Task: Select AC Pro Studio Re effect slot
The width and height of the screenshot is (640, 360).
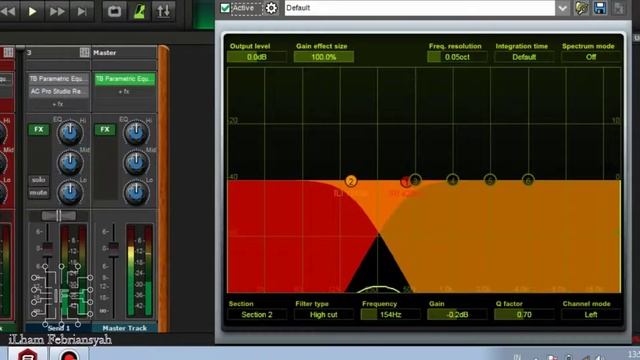Action: click(x=58, y=91)
